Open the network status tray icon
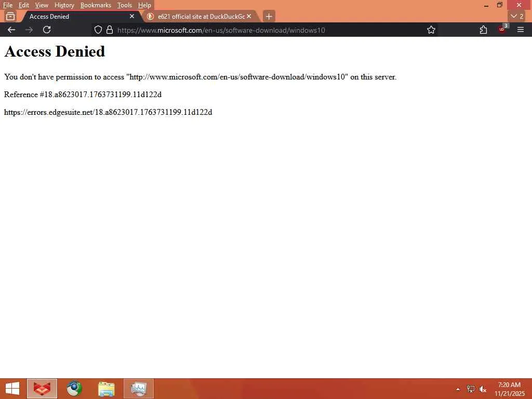Image resolution: width=532 pixels, height=399 pixels. pos(470,389)
